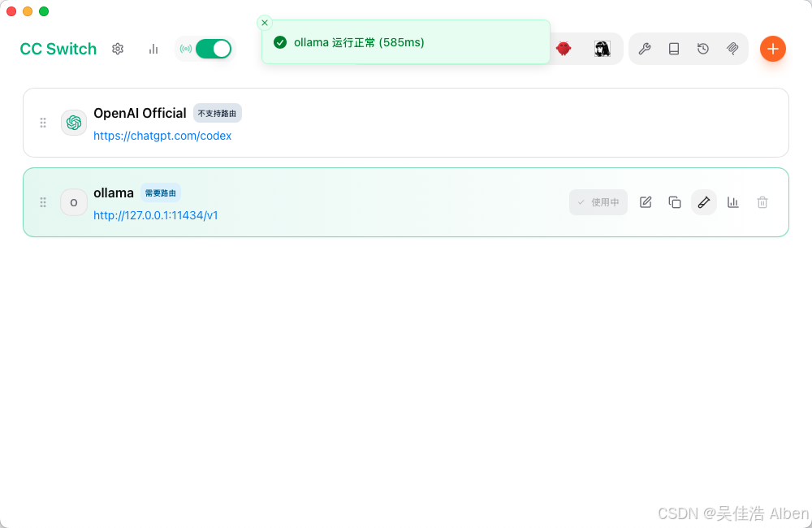
Task: Click the pencil test icon for ollama
Action: [x=704, y=202]
